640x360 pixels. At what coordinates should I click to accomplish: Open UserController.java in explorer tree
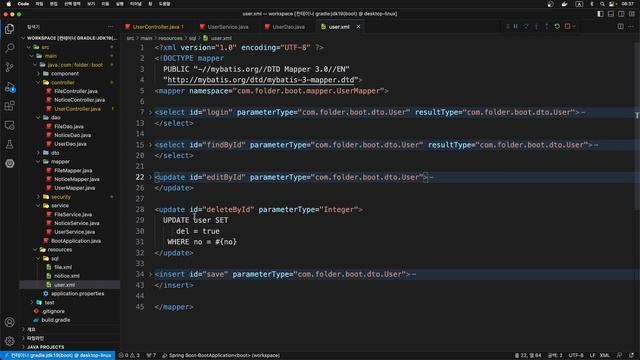click(77, 109)
